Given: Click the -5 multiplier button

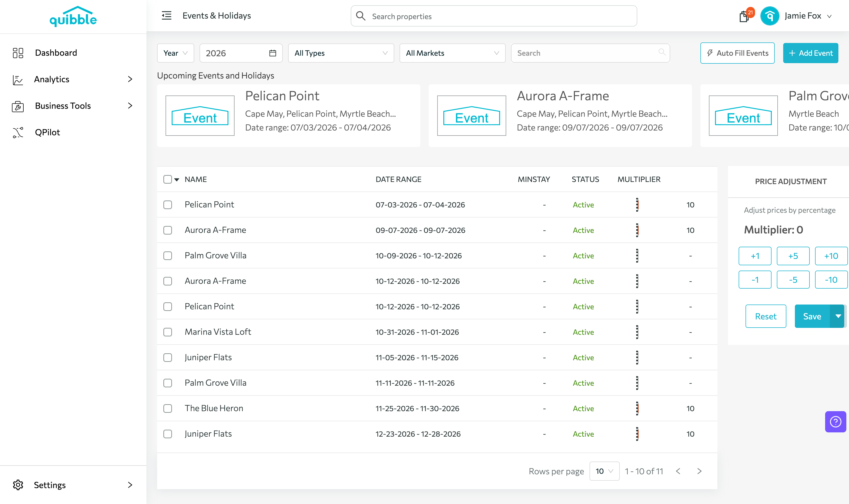Looking at the screenshot, I should tap(793, 280).
